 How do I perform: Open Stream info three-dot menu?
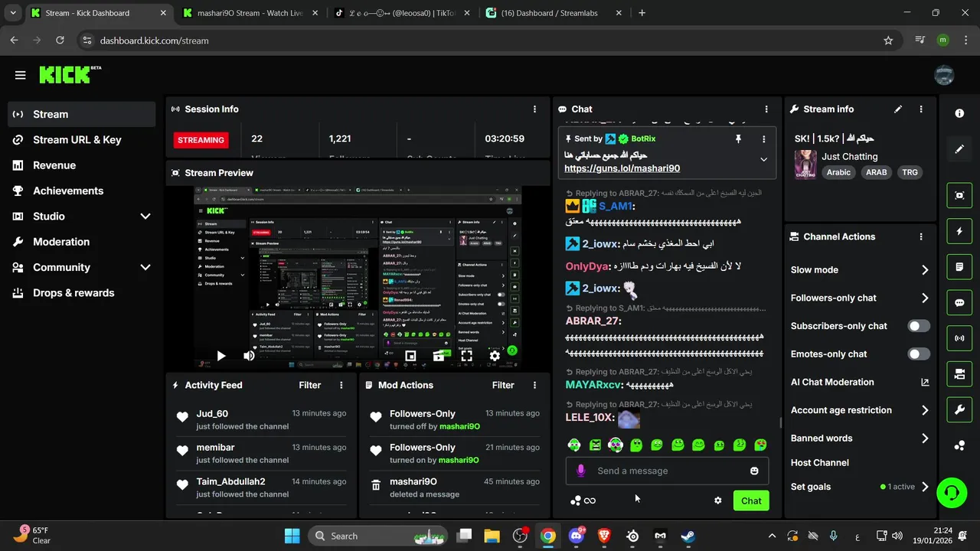[x=921, y=109]
